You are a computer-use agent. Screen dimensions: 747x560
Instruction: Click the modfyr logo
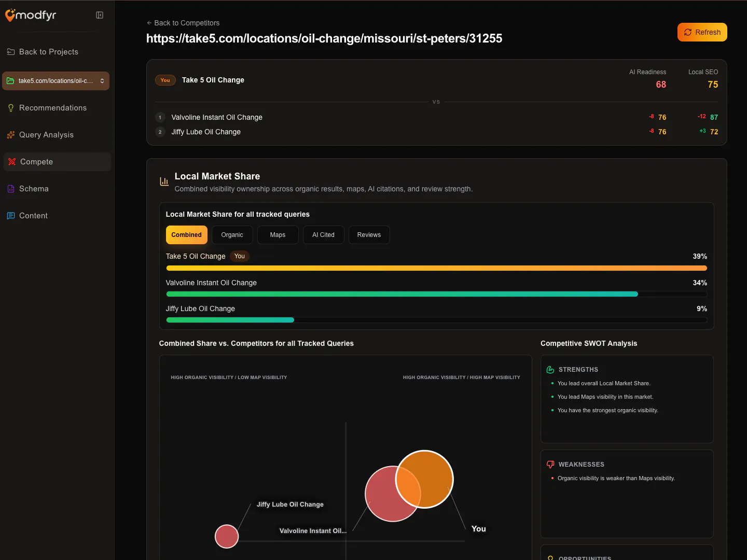[x=31, y=15]
